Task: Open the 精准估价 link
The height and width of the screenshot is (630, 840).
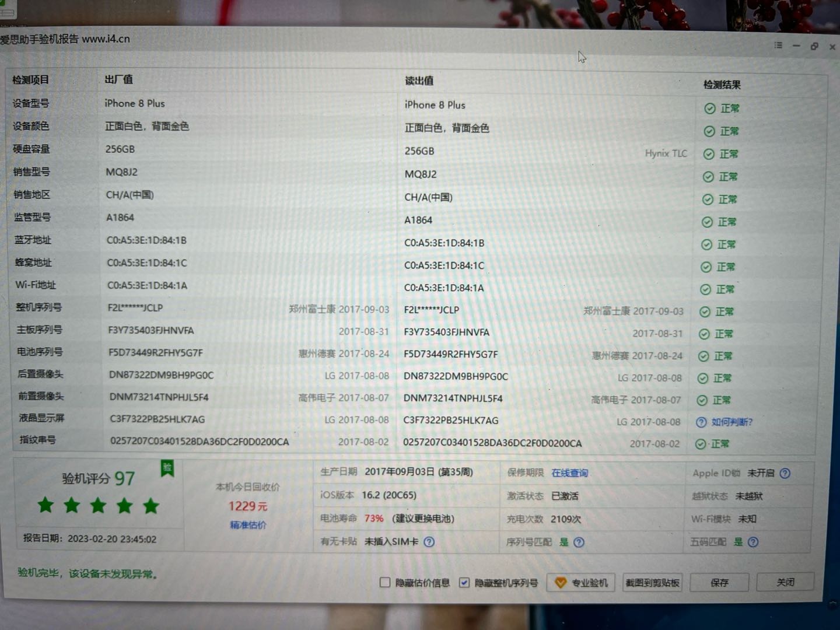Action: [x=248, y=525]
